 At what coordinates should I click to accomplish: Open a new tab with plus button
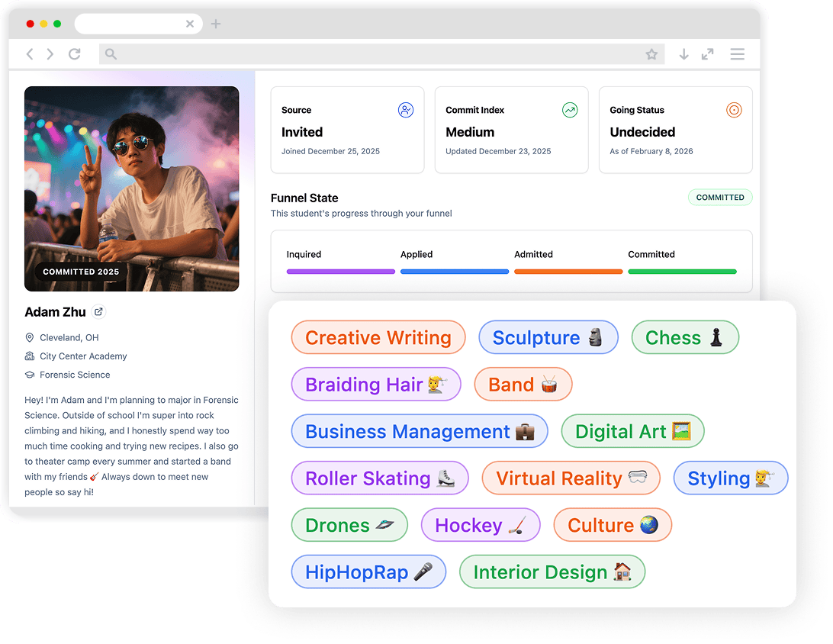pos(216,24)
